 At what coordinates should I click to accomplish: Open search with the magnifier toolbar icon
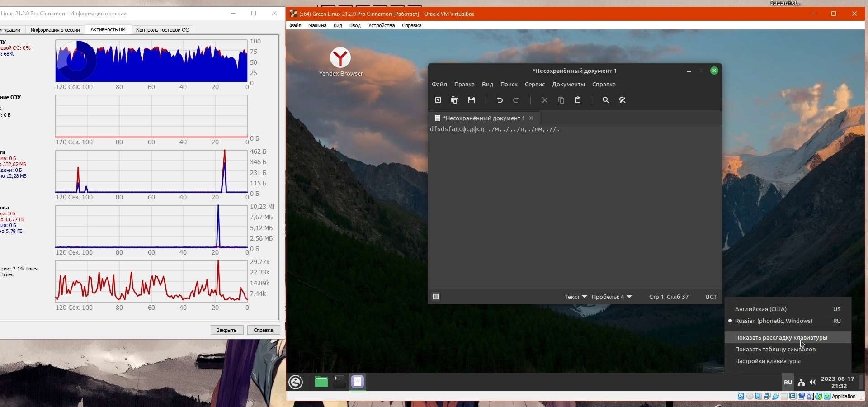point(606,100)
